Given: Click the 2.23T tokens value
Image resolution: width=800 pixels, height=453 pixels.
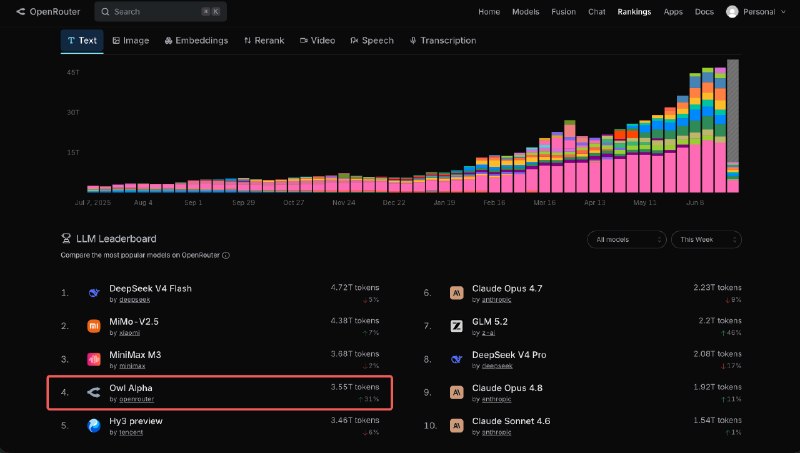Looking at the screenshot, I should click(717, 288).
